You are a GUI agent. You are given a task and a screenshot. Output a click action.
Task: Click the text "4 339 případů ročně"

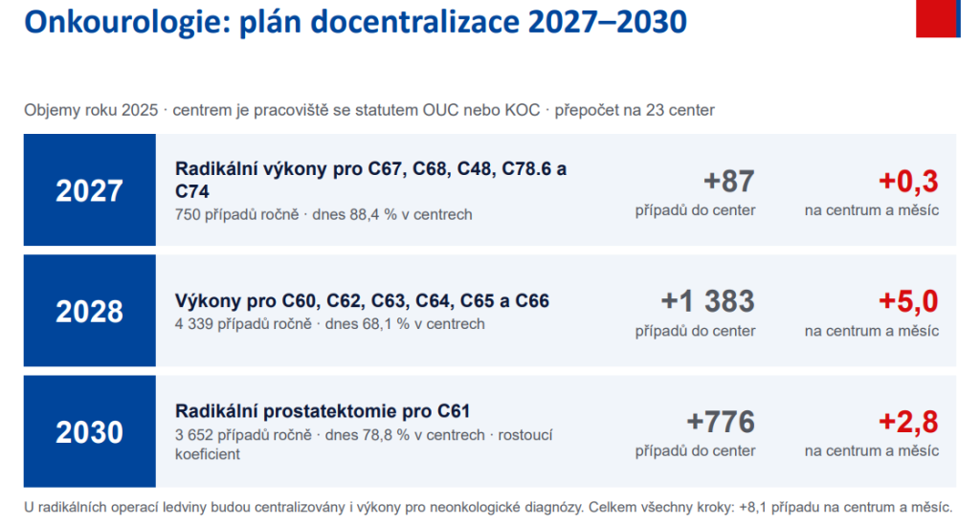pyautogui.click(x=243, y=324)
